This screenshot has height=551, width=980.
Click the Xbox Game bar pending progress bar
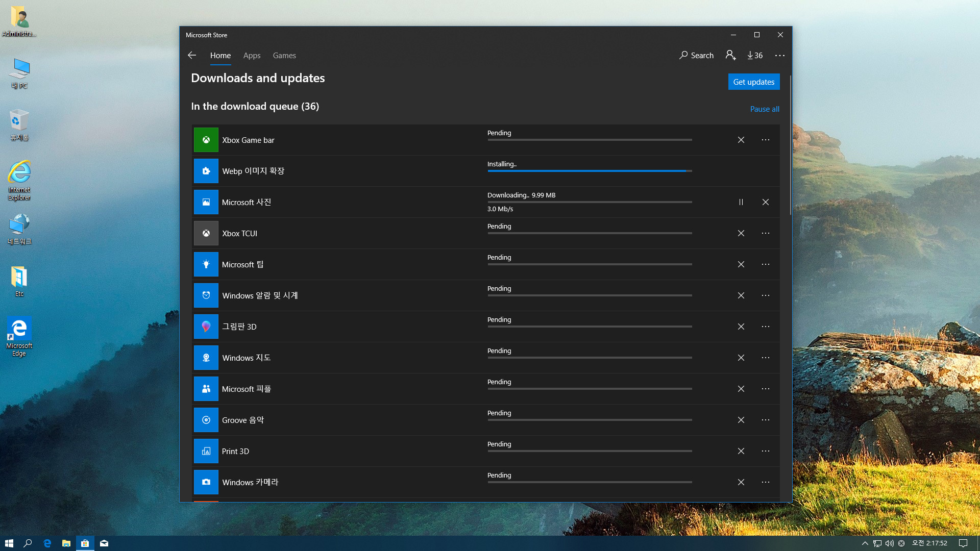[x=590, y=140]
